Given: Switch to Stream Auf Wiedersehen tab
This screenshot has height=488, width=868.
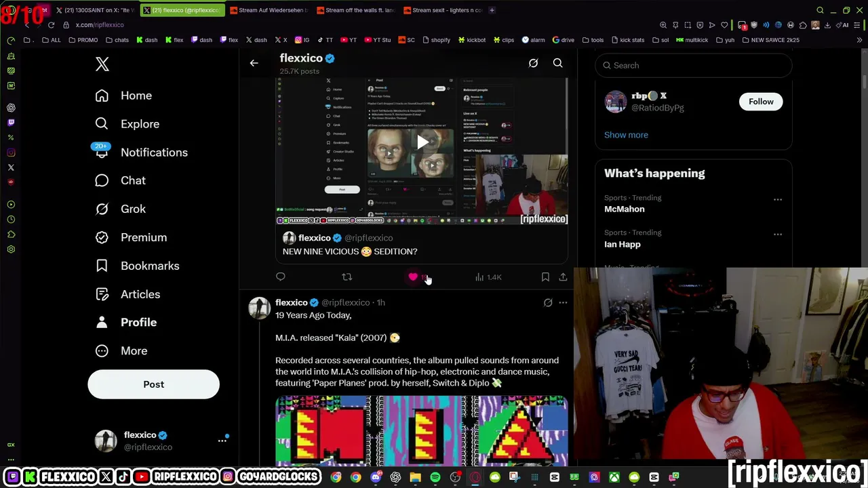Looking at the screenshot, I should coord(269,10).
